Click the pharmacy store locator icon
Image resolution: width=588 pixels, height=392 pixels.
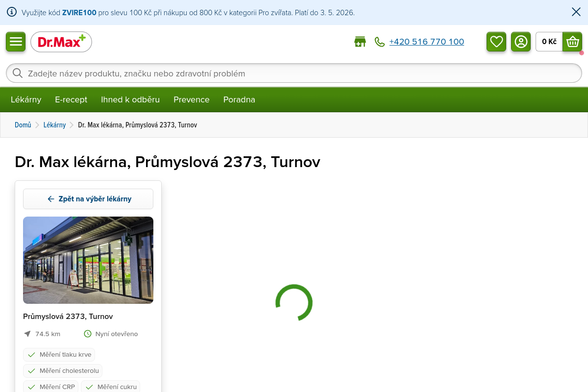click(x=360, y=42)
